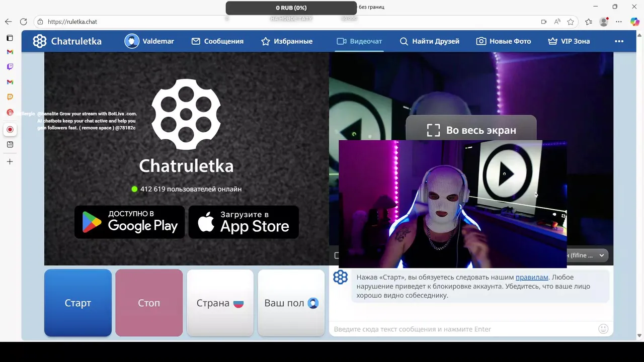The image size is (644, 362).
Task: Switch to the calendar-icon vertical tab
Action: point(10,144)
